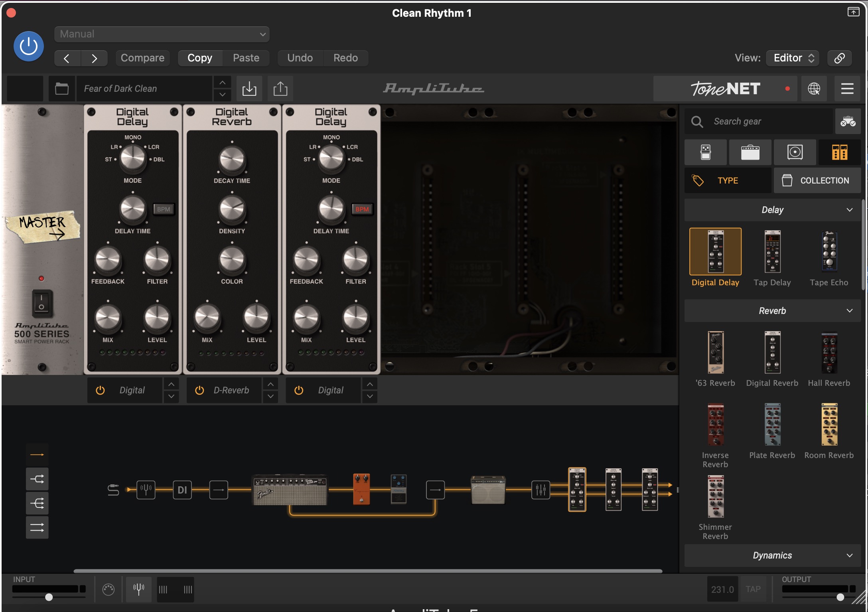Choose the single serial routing icon
This screenshot has width=868, height=612.
pyautogui.click(x=37, y=454)
